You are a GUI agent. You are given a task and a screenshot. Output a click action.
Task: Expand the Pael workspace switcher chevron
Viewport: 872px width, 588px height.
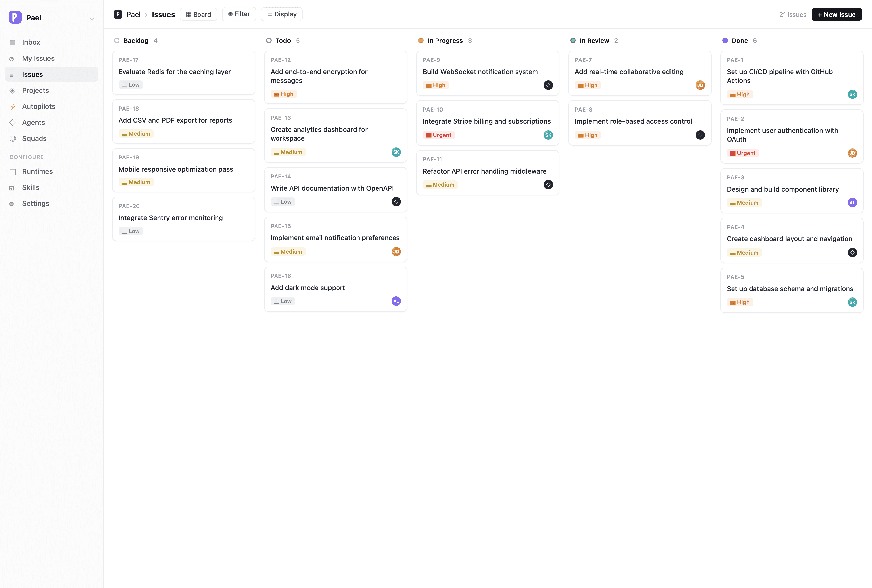point(92,19)
